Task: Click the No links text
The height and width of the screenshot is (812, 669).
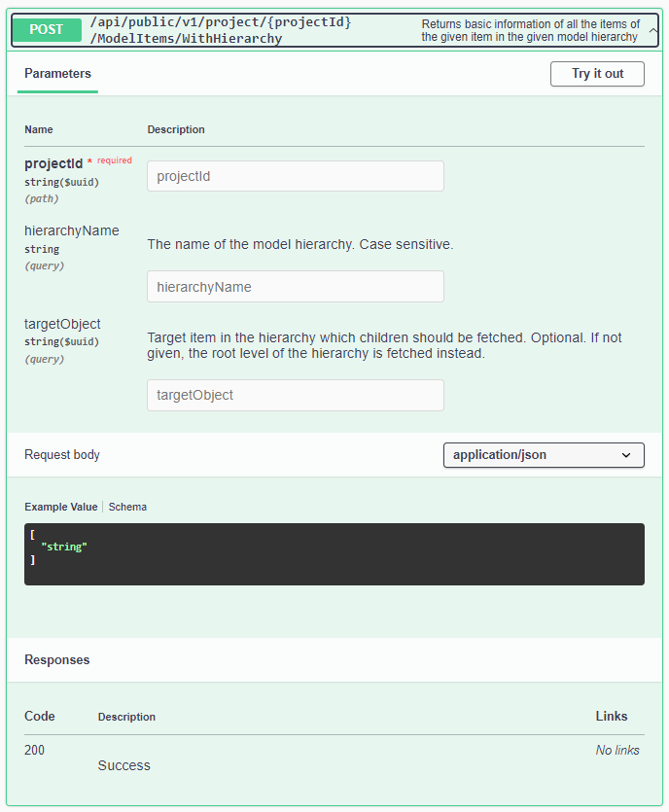Action: [617, 750]
